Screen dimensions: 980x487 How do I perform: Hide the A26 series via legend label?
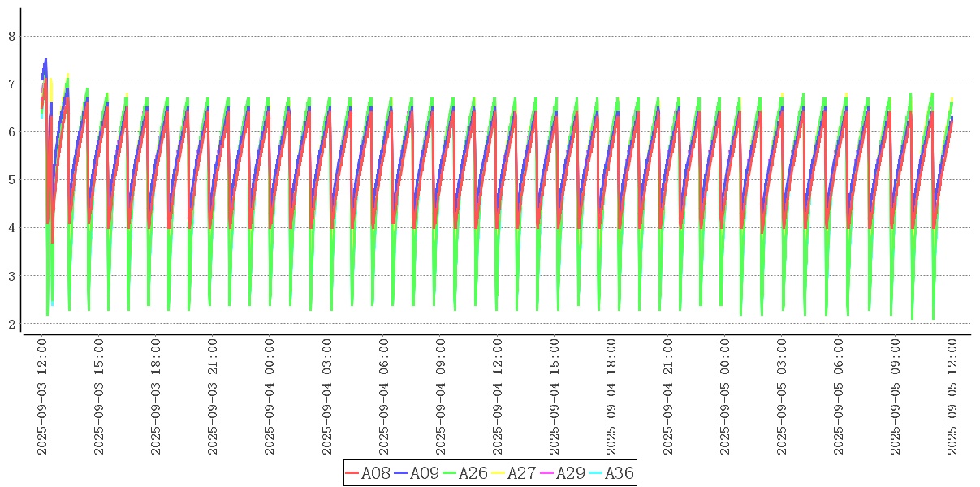(x=473, y=473)
